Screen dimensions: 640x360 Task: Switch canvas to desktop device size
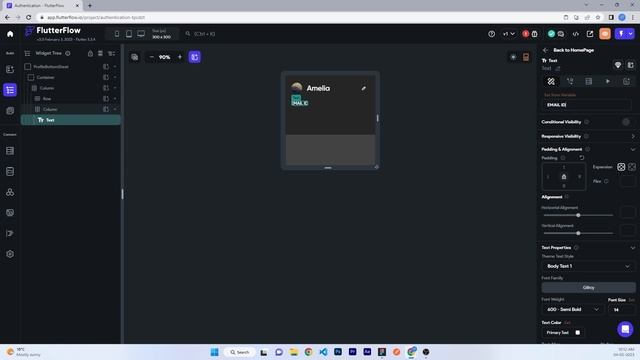[141, 34]
